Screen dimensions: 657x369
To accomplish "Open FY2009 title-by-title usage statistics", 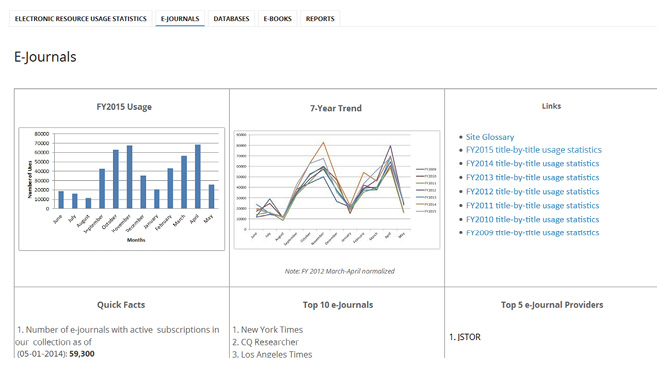I will [x=533, y=232].
